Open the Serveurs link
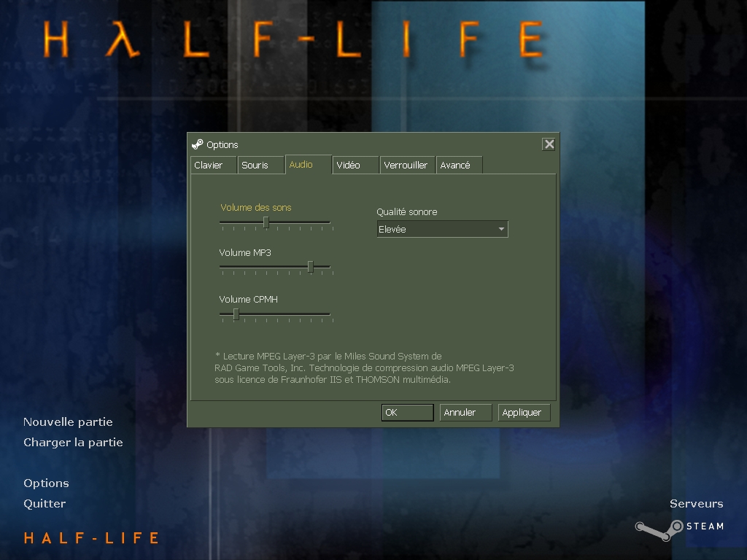Image resolution: width=747 pixels, height=560 pixels. click(696, 504)
